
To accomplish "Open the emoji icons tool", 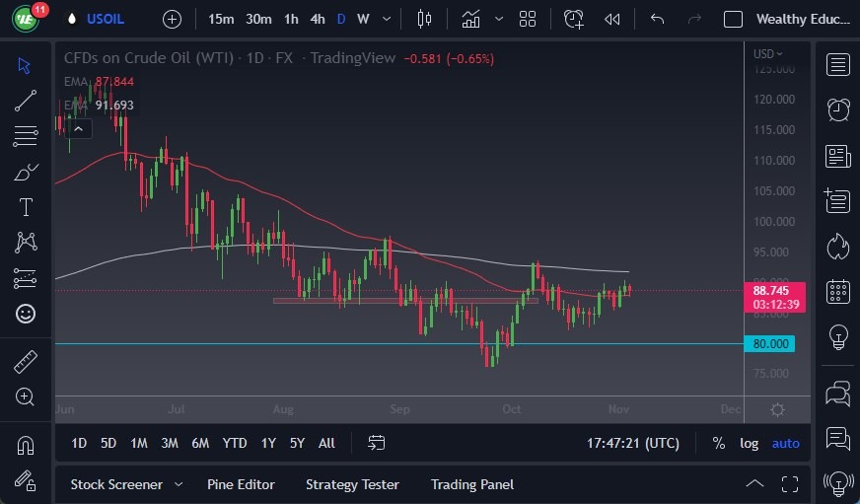I will click(26, 314).
